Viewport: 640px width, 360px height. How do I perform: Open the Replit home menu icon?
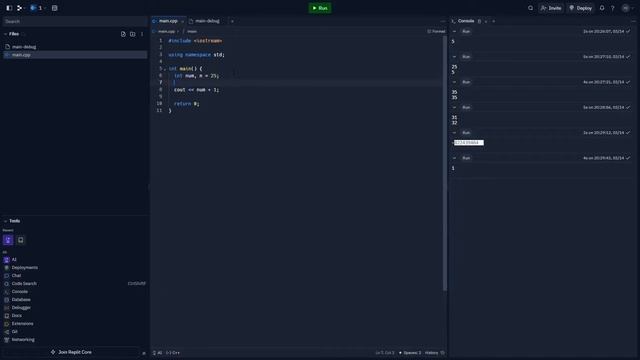point(20,8)
